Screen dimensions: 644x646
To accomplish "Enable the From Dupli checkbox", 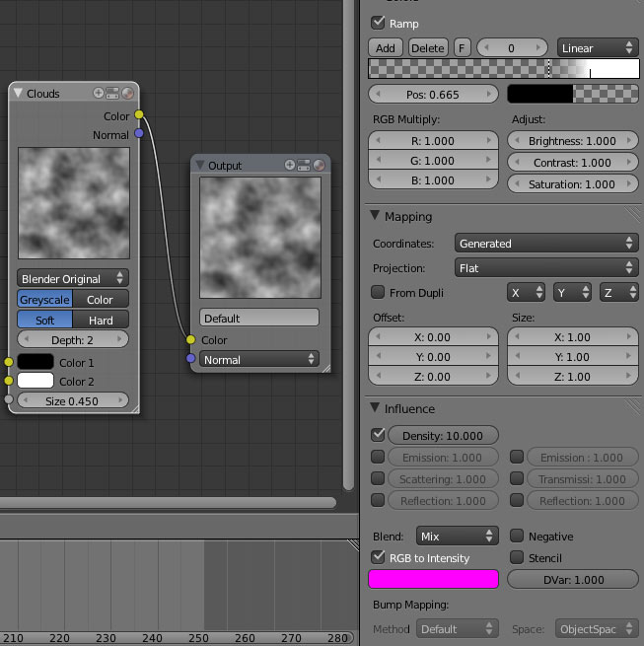I will pyautogui.click(x=378, y=292).
